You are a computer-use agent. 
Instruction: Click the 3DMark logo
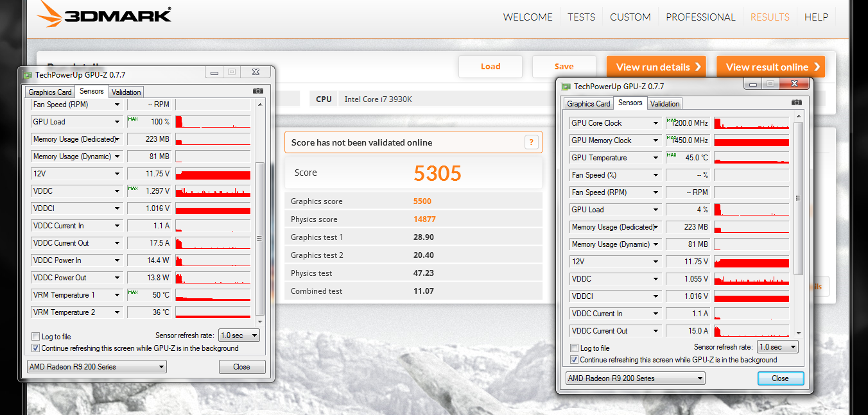tap(104, 14)
